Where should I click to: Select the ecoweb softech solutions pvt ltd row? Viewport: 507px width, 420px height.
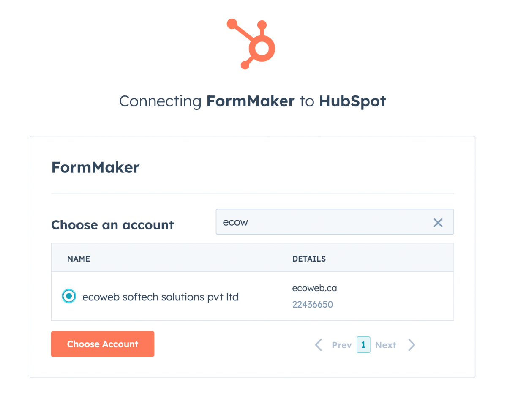[161, 297]
